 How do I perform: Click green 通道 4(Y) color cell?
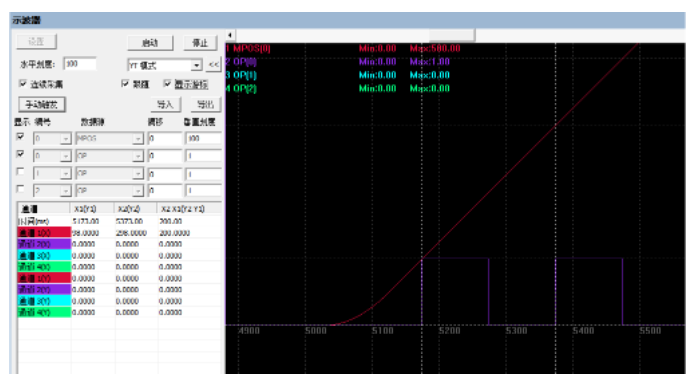click(x=44, y=312)
